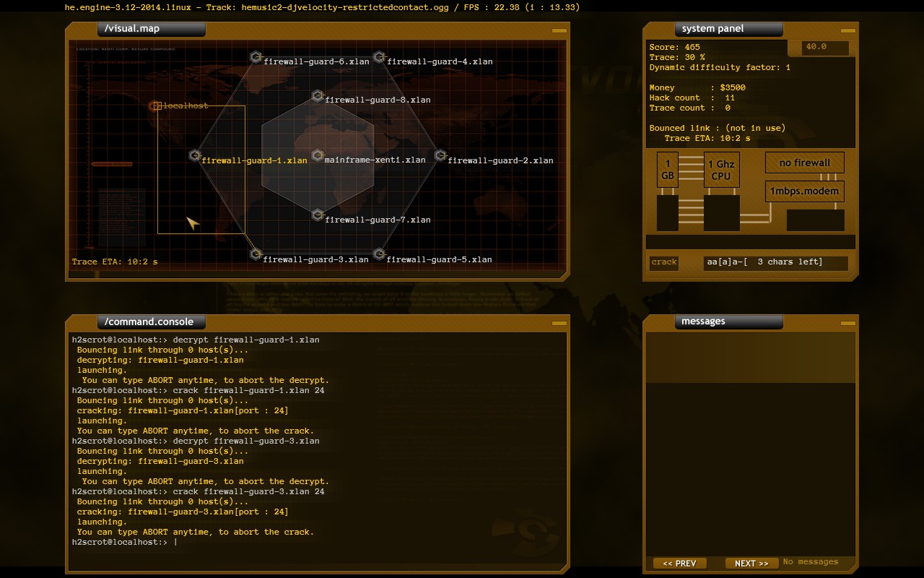Screen dimensions: 924x578
Task: Click the << PREV messages button
Action: point(679,563)
